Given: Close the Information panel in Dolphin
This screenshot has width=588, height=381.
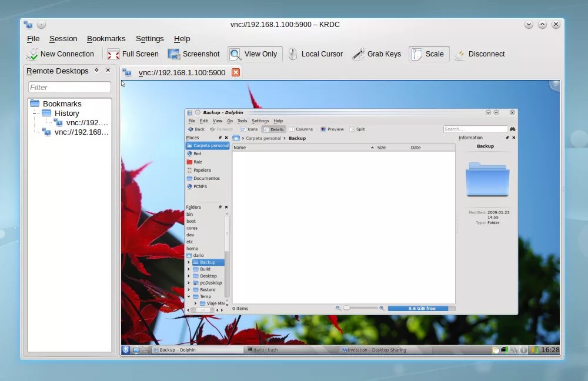Looking at the screenshot, I should coord(514,138).
